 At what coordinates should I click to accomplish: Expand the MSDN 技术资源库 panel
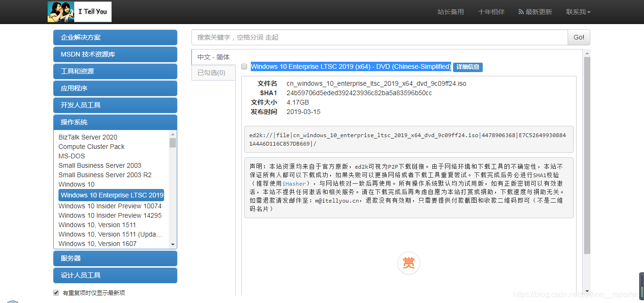(x=115, y=54)
